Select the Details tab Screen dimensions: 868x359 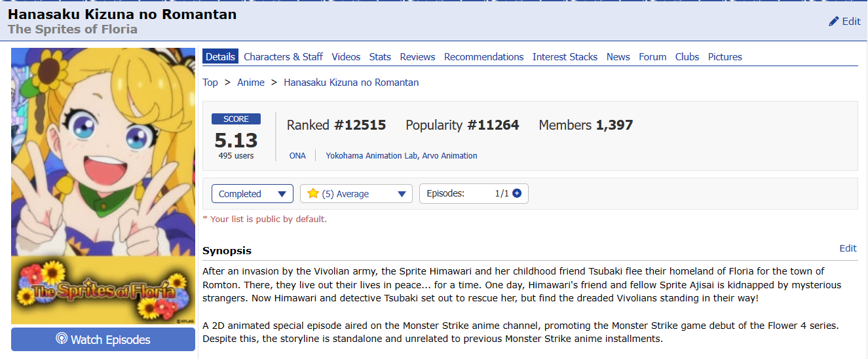pos(220,57)
